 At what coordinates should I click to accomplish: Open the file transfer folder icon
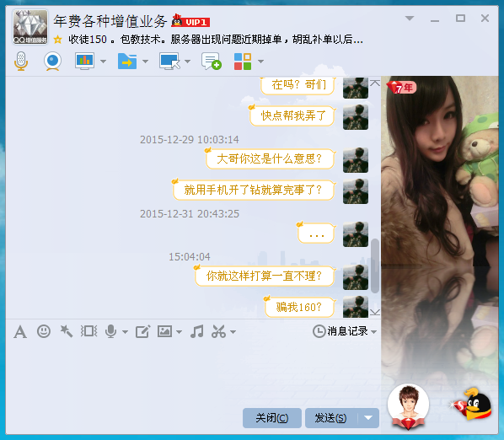[x=127, y=61]
